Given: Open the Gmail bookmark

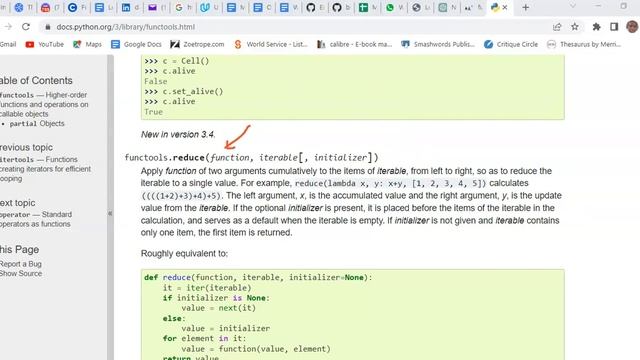Looking at the screenshot, I should point(8,44).
